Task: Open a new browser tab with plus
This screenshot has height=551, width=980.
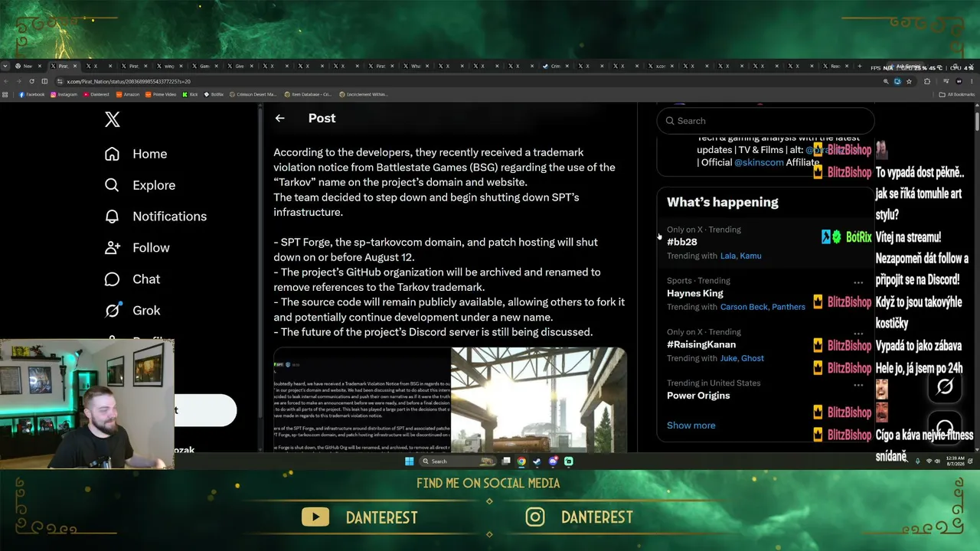Action: (x=859, y=67)
